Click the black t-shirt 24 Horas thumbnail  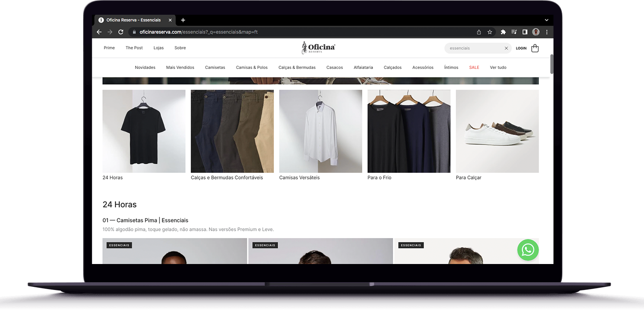pyautogui.click(x=144, y=131)
